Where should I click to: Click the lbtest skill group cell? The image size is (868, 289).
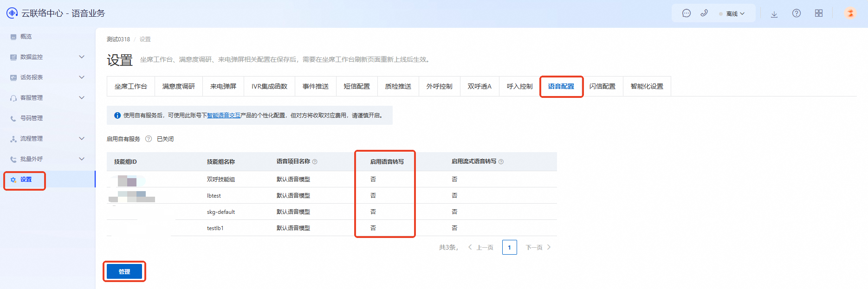pos(214,196)
